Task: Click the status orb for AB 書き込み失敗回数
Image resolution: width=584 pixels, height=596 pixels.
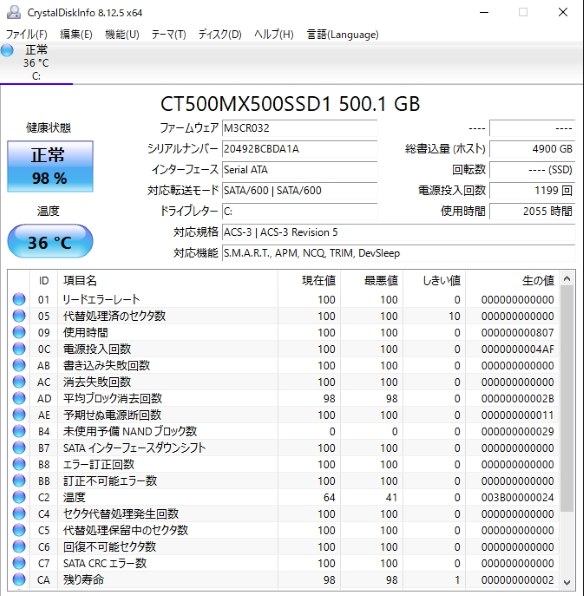Action: click(x=19, y=365)
